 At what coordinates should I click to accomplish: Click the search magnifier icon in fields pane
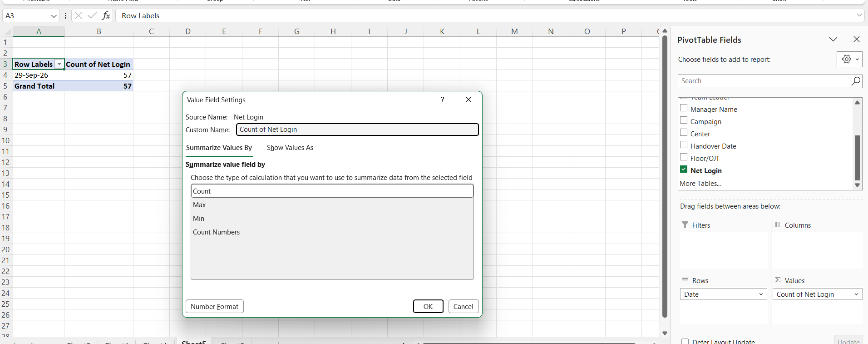tap(856, 81)
